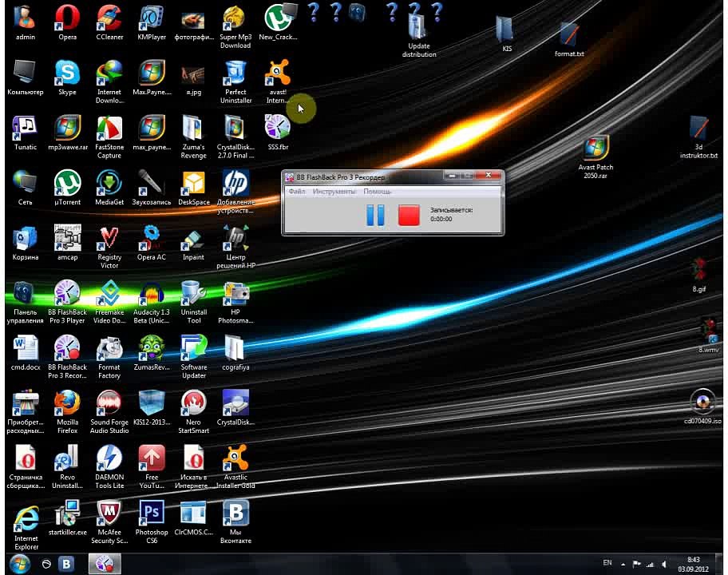Open the Инструменты menu in the recorder
728x575 pixels.
point(334,192)
